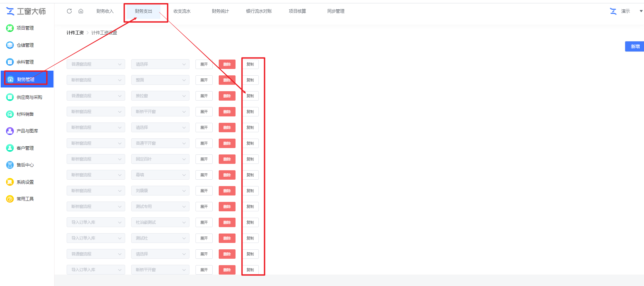Expand the user account menu arrow beside 演示
Viewport: 644px width, 286px height.
coord(641,11)
